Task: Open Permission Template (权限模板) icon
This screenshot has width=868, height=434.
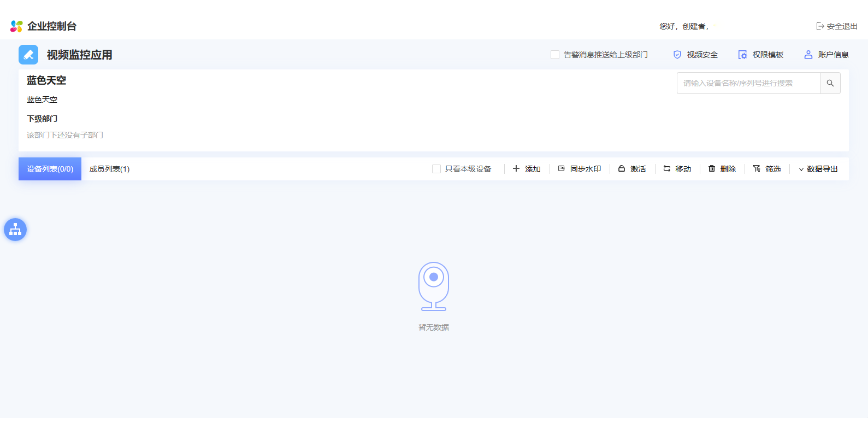Action: click(742, 55)
